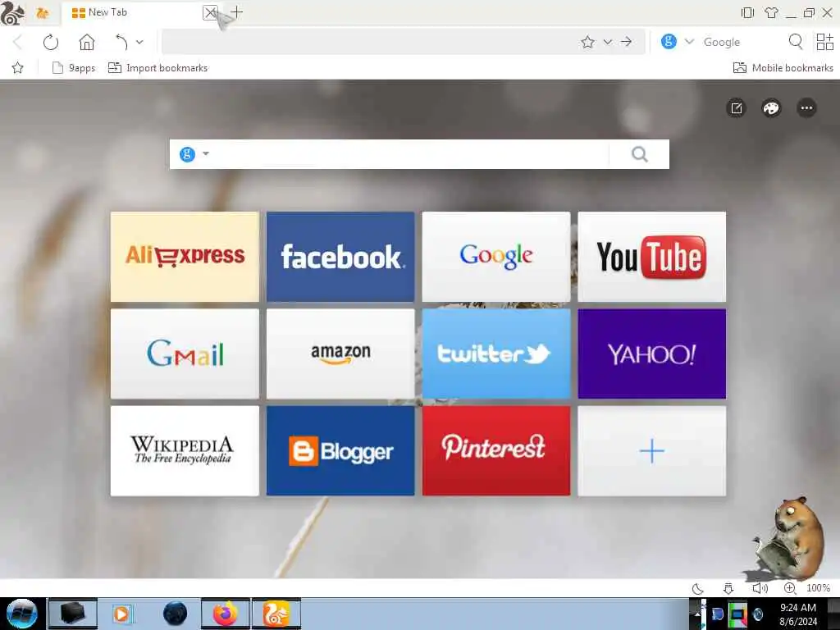Open the bookmarks star on bookmarks bar

point(18,67)
